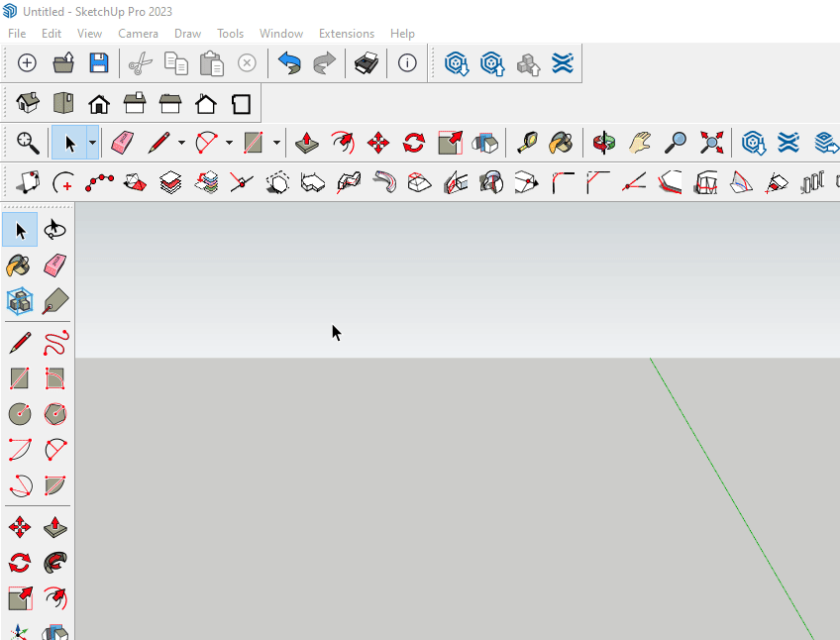
Task: Select Rotate tool in horizontal toolbar
Action: [x=414, y=143]
